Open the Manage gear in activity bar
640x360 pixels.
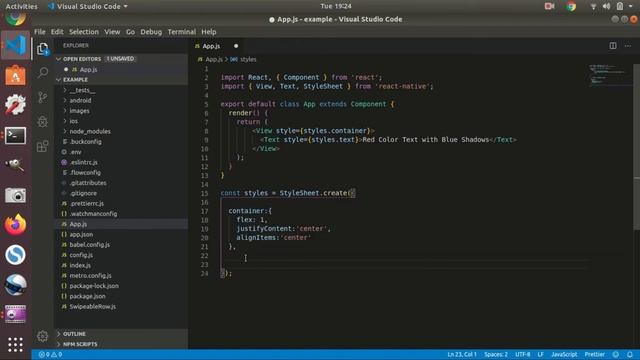pyautogui.click(x=42, y=336)
